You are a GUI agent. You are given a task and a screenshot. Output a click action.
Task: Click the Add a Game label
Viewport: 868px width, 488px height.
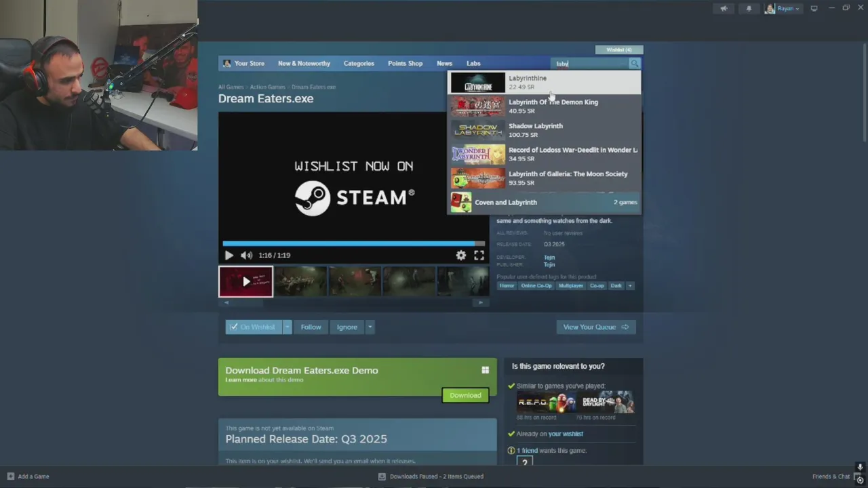click(x=33, y=476)
